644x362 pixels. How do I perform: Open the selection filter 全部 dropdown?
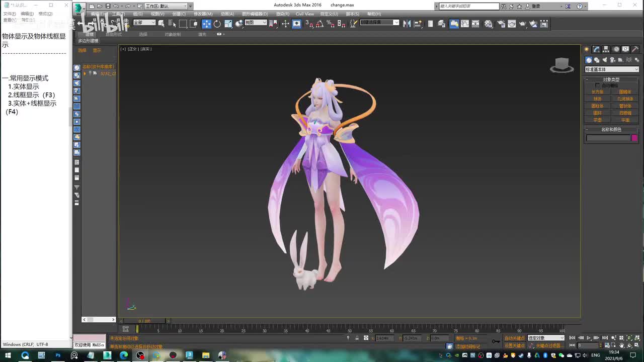point(144,23)
